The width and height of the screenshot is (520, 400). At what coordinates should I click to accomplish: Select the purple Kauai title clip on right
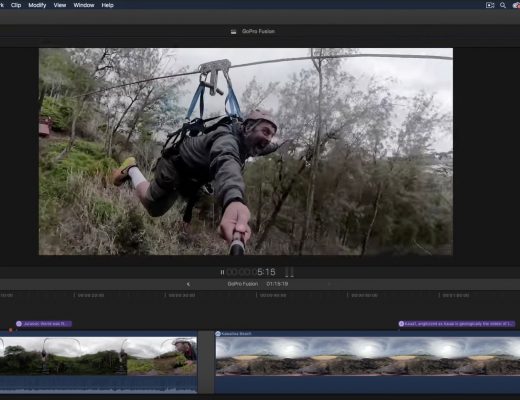457,324
